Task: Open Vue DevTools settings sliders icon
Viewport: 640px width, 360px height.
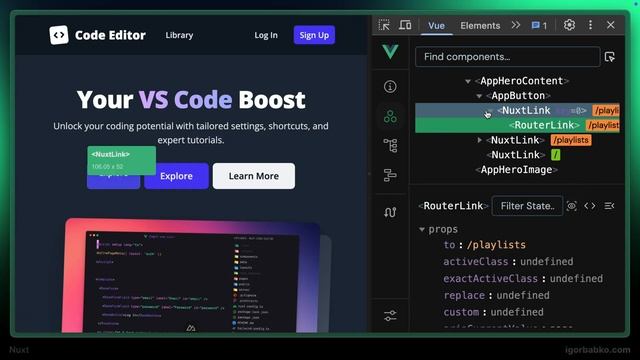Action: point(390,316)
